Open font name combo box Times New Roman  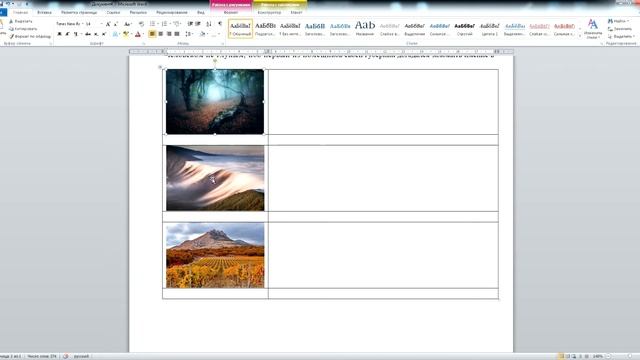coord(69,24)
